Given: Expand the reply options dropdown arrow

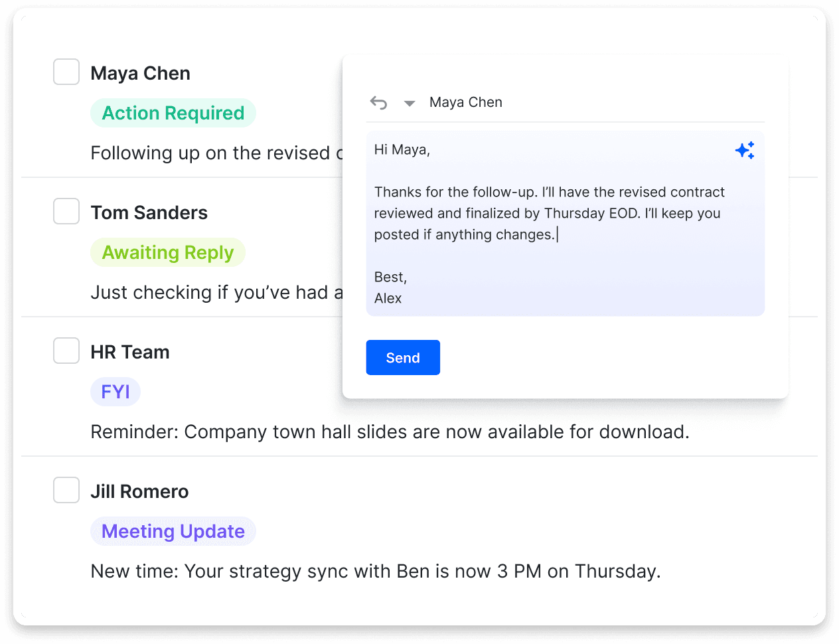Looking at the screenshot, I should coord(410,104).
